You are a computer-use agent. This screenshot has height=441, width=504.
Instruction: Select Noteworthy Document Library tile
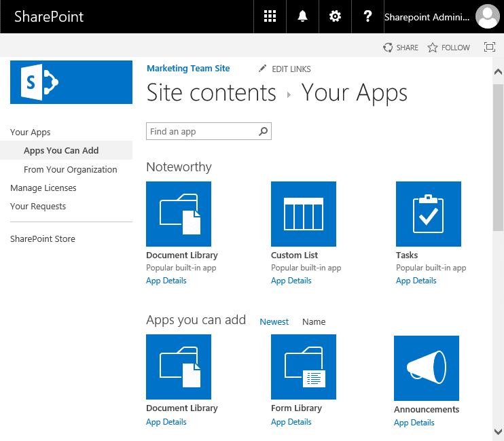(x=179, y=214)
